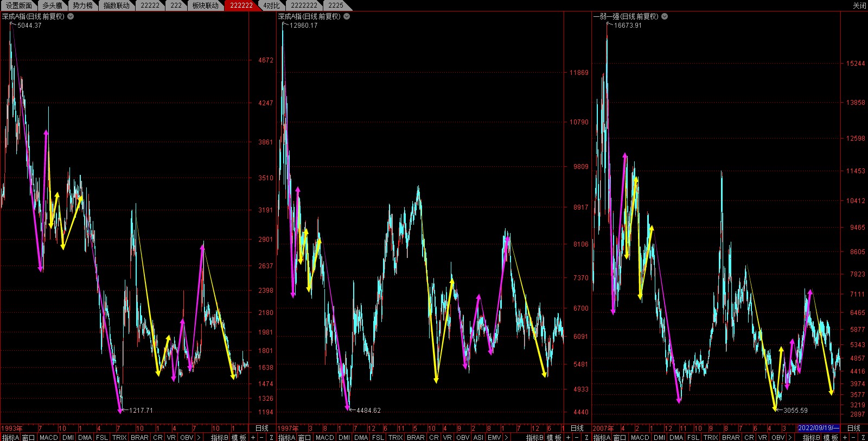Click 窗口 button in middle chart
The image size is (868, 441).
point(304,437)
